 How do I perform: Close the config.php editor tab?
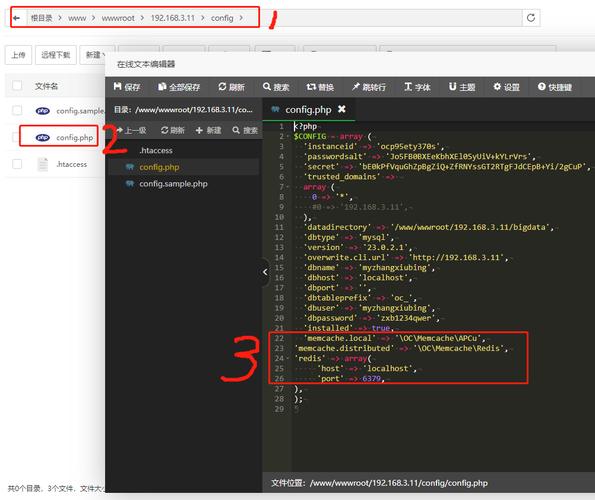coord(342,109)
